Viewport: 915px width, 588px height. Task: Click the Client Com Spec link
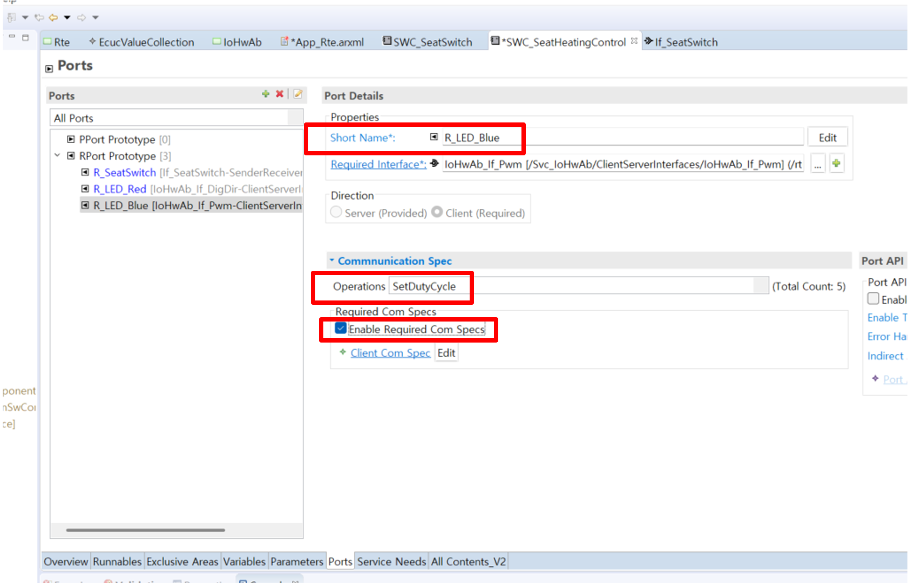click(x=390, y=353)
